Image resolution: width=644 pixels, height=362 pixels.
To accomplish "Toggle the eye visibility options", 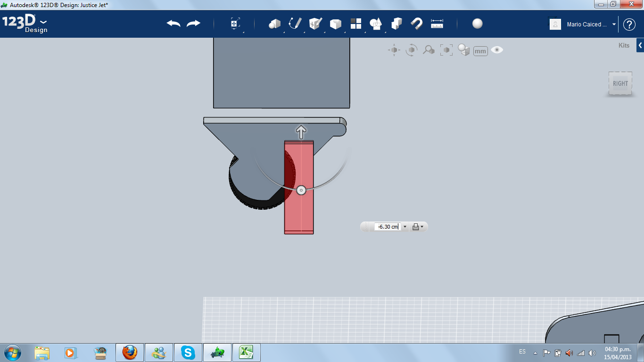I will pos(497,50).
